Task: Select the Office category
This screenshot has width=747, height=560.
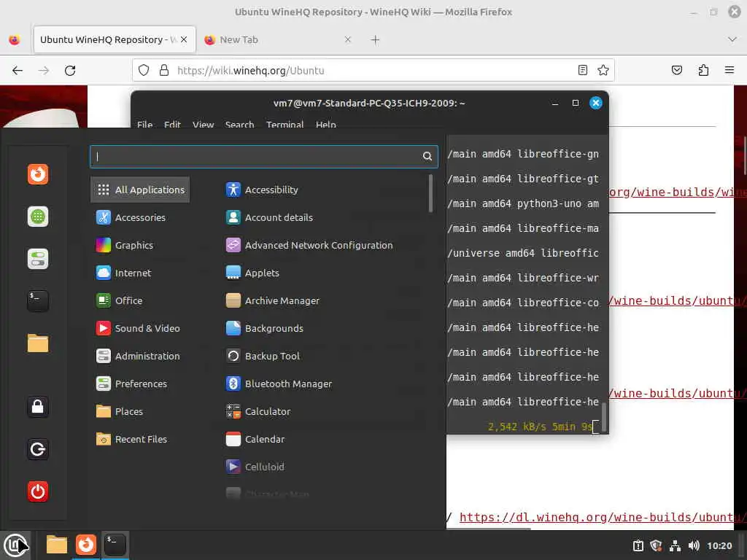Action: point(119,300)
